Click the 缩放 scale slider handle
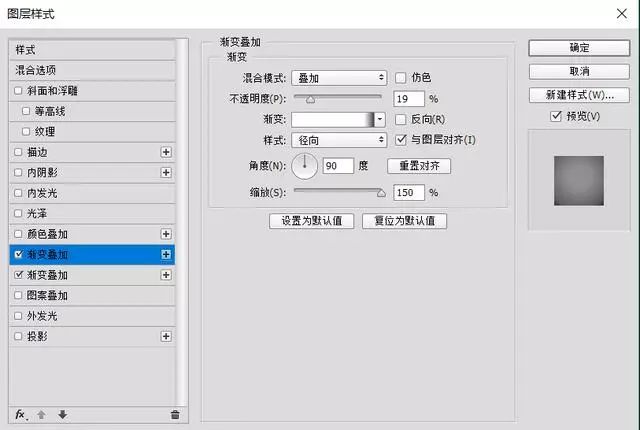The width and height of the screenshot is (640, 430). click(x=381, y=193)
